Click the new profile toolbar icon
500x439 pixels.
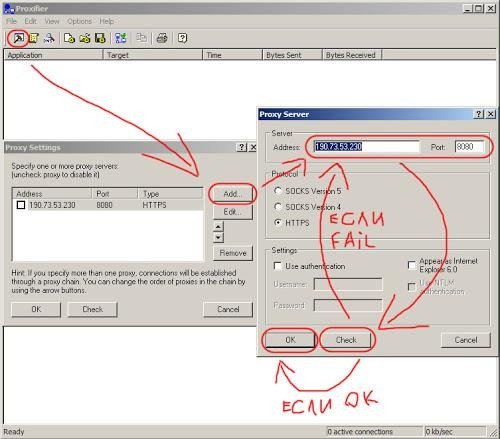69,38
